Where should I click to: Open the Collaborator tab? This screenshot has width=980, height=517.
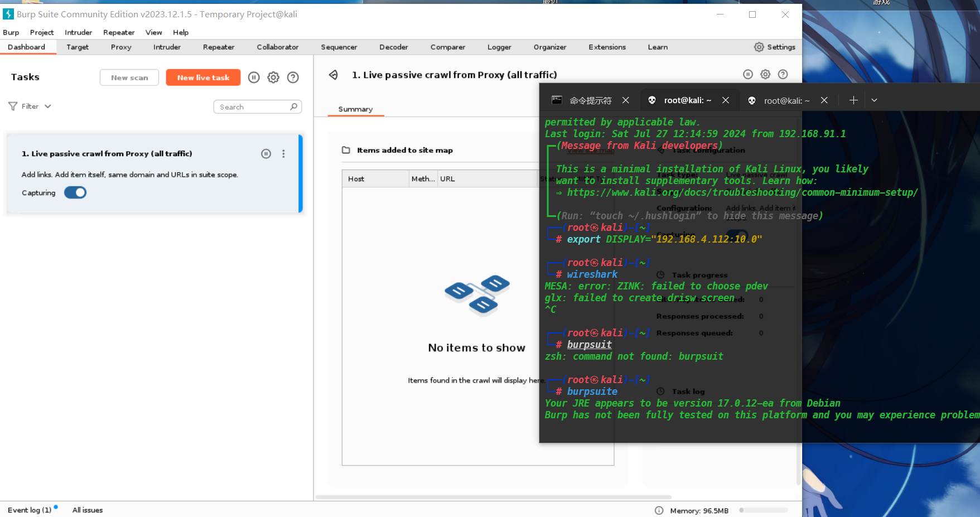(x=278, y=47)
